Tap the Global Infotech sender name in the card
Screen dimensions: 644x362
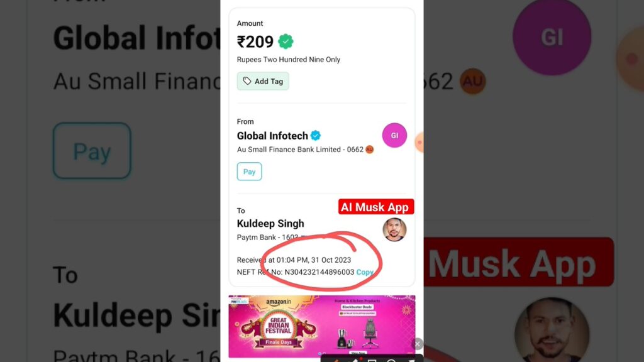(272, 136)
